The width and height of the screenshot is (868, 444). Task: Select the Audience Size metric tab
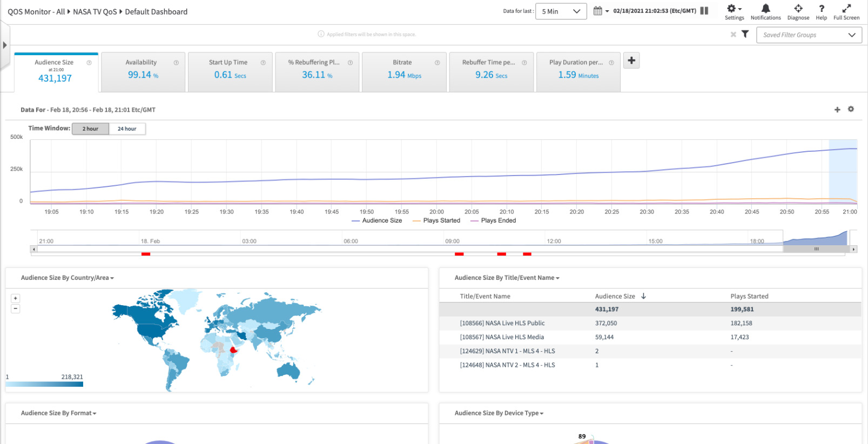click(x=56, y=72)
